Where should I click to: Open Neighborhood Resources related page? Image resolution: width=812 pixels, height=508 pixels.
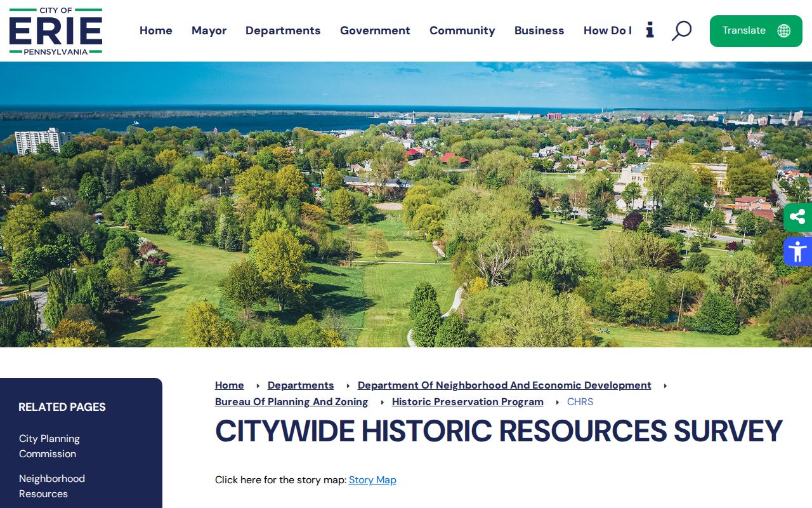[52, 486]
